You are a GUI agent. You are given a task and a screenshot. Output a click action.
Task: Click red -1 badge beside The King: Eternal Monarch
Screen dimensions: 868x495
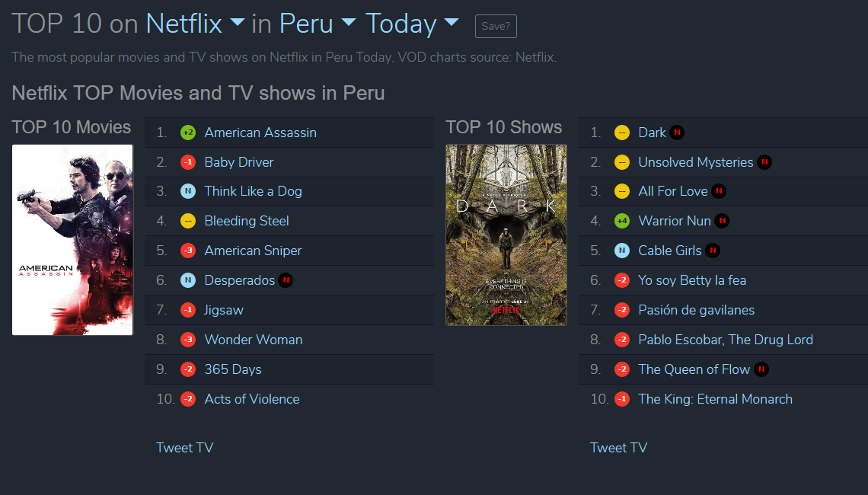click(622, 398)
